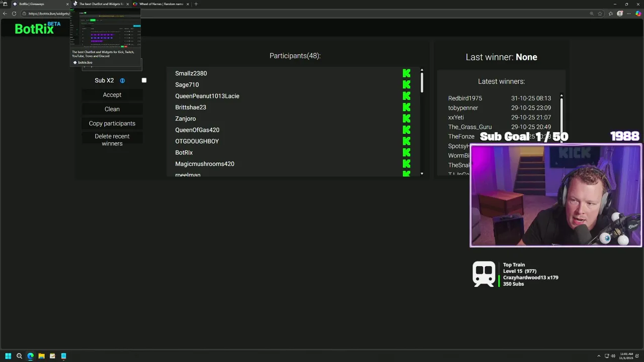Click the Last winner: None label
Screen dimensions: 644x362
501,57
